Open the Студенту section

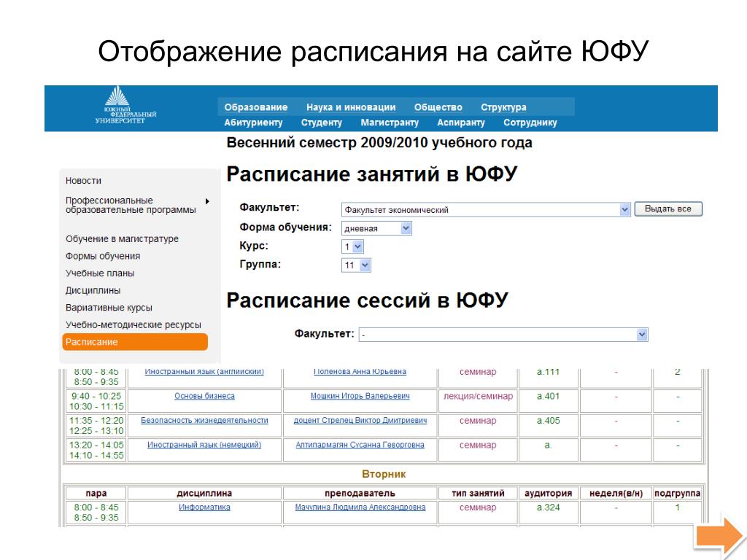(x=321, y=122)
